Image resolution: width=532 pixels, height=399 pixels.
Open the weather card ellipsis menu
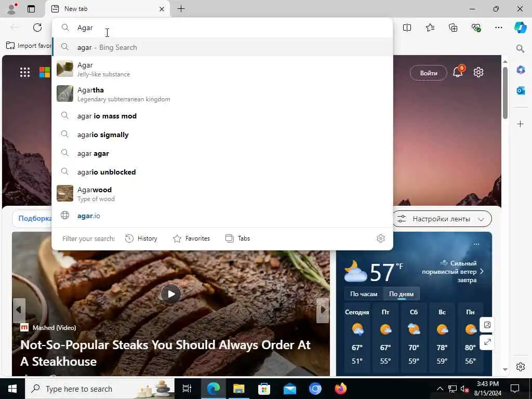(x=476, y=244)
